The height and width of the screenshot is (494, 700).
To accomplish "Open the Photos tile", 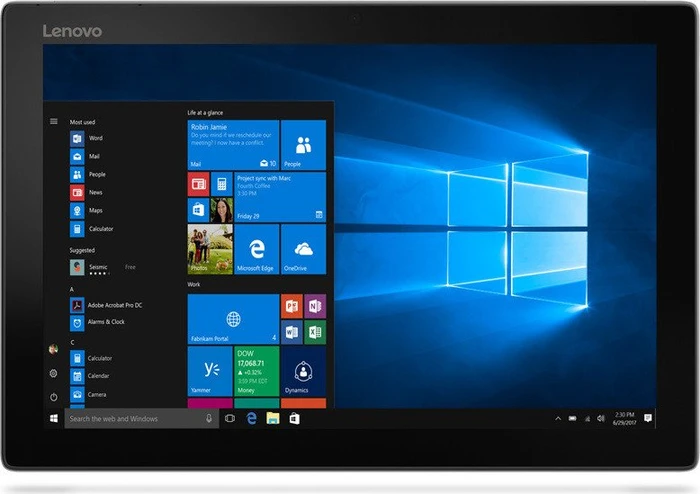I will click(x=210, y=249).
